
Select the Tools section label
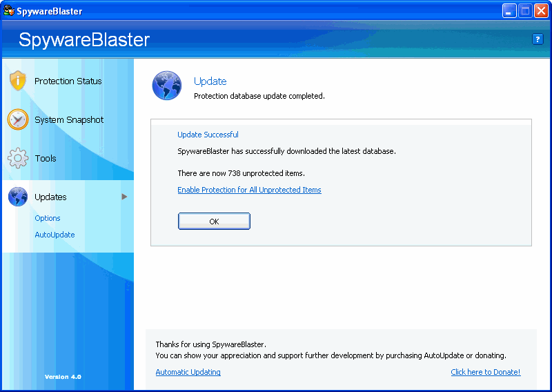pos(46,158)
